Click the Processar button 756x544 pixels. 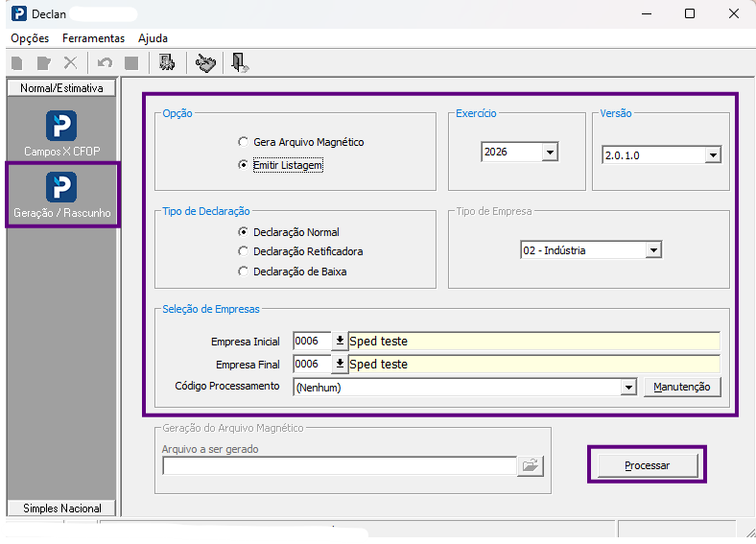pyautogui.click(x=647, y=465)
